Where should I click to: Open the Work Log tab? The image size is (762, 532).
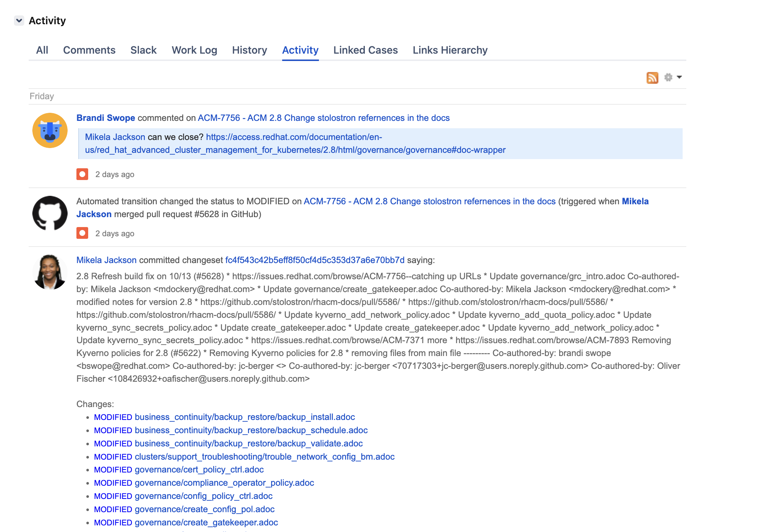coord(194,50)
